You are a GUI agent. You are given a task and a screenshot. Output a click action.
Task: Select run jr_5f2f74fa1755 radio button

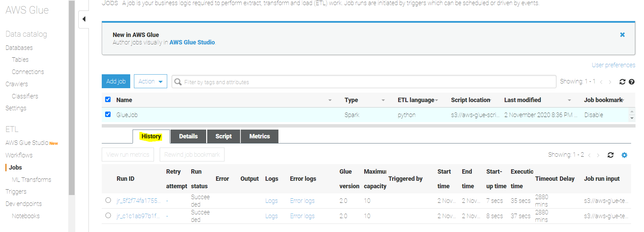108,200
